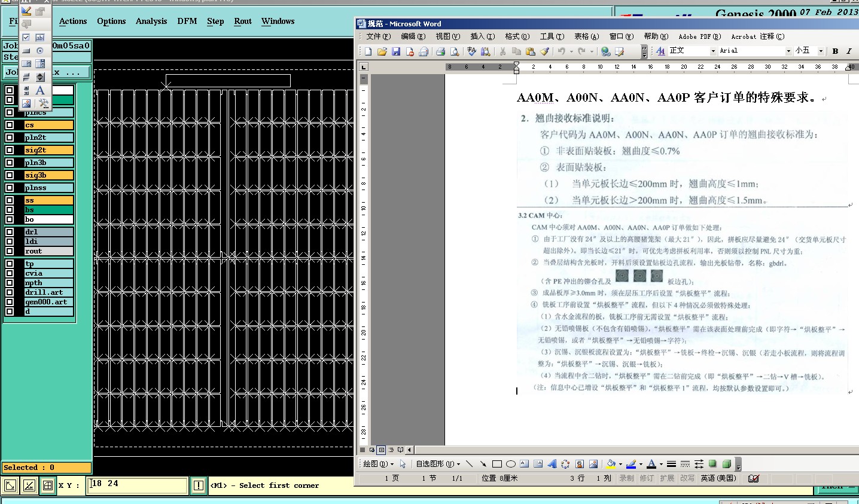
Task: Click layer name button mpth
Action: pos(49,283)
